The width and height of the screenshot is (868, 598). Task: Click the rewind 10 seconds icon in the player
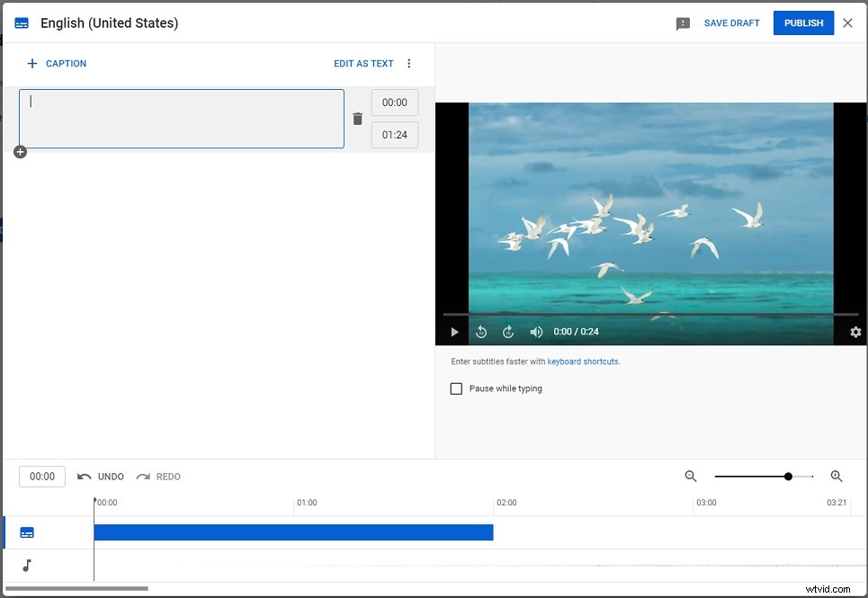coord(480,332)
